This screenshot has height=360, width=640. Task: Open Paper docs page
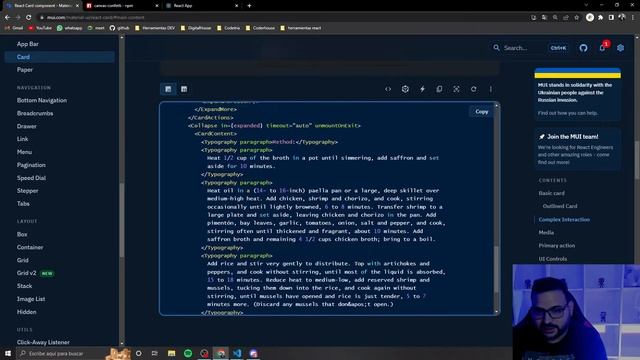25,70
